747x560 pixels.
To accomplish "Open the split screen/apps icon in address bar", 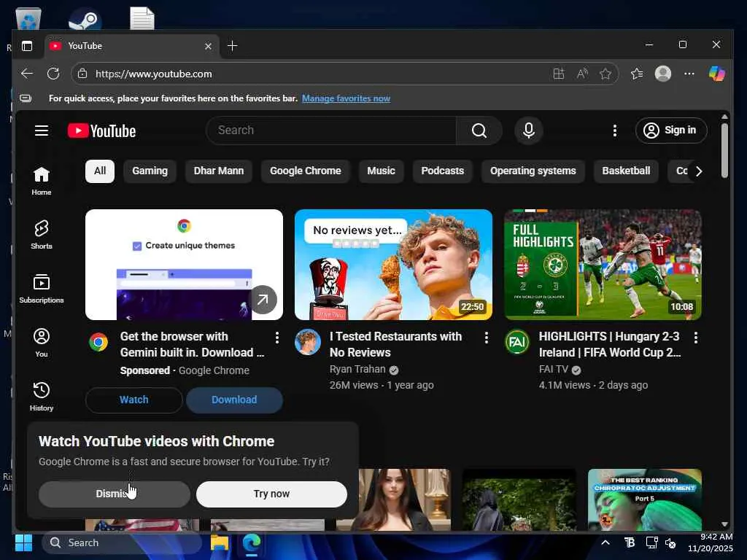I will click(x=558, y=74).
